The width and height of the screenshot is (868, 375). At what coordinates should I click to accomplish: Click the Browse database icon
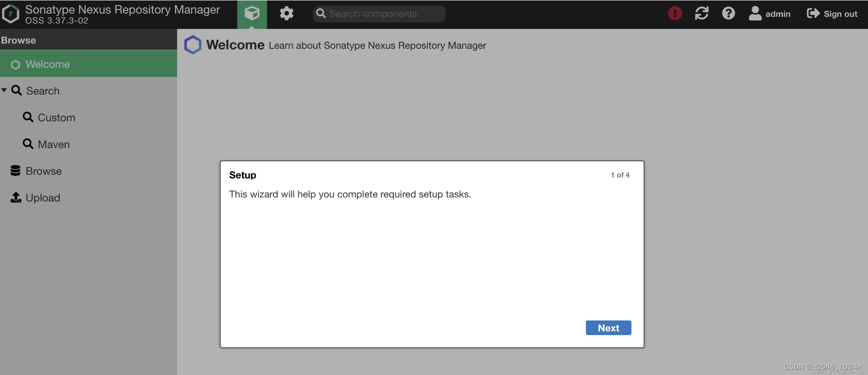[15, 170]
